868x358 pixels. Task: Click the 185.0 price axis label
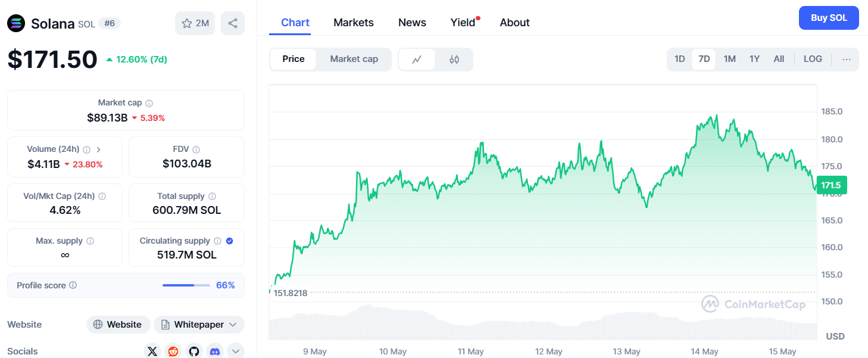(x=832, y=111)
